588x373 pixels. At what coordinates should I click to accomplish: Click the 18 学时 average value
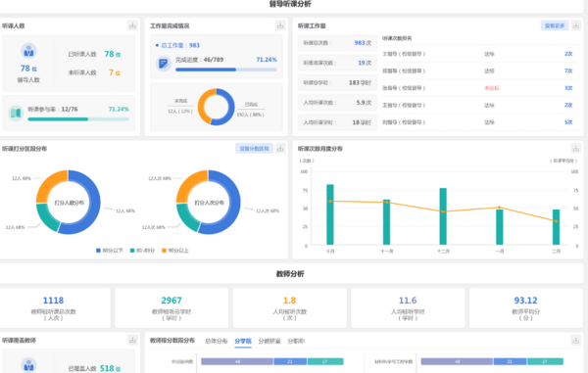click(362, 122)
